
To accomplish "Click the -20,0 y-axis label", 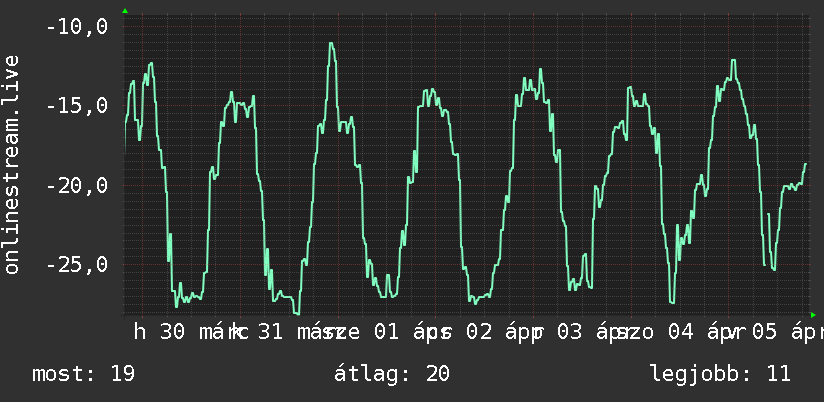I will pos(77,185).
